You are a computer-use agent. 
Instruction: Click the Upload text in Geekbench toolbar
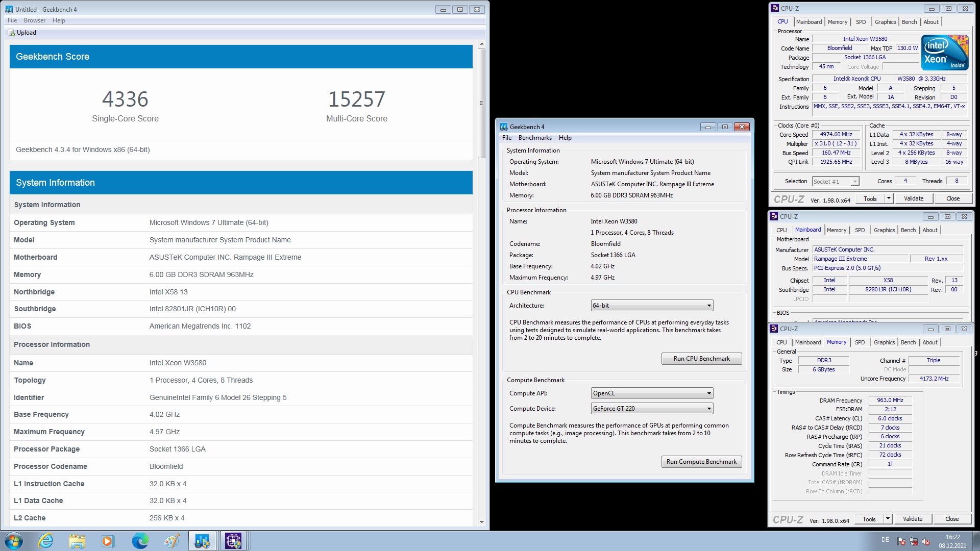[27, 33]
